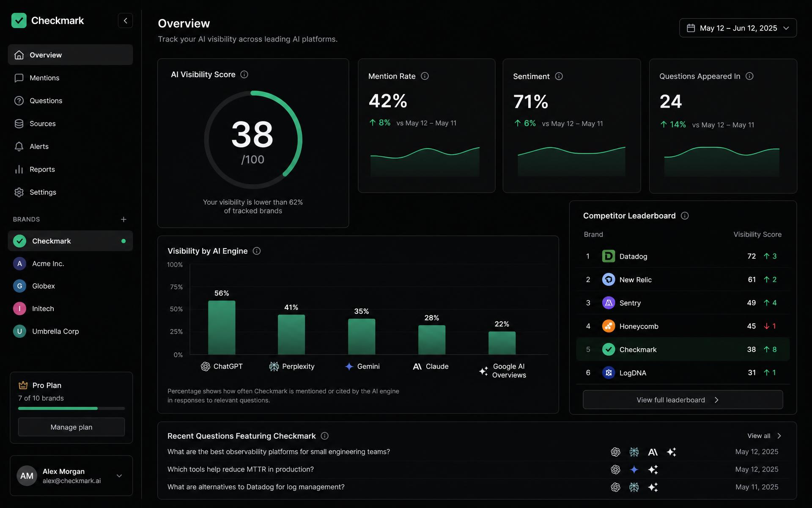The height and width of the screenshot is (508, 812).
Task: Click the Perplexity icon under the chart
Action: pos(274,367)
